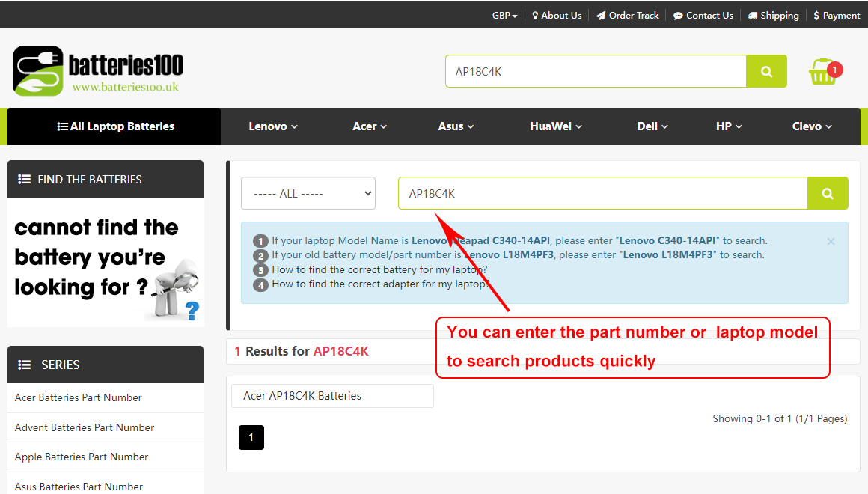
Task: Click the red AP18C4K results keyword
Action: 341,351
